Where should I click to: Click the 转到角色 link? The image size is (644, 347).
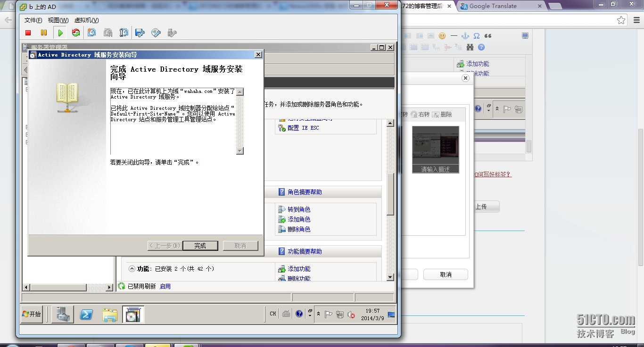(299, 209)
